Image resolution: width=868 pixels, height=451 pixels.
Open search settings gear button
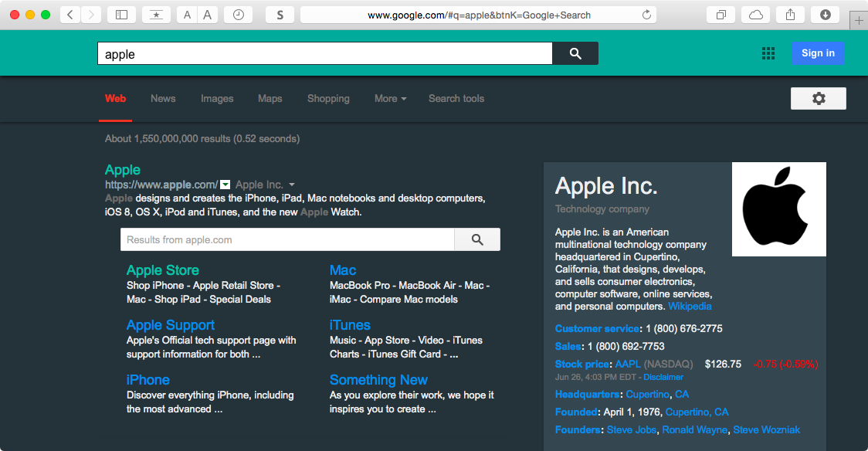pyautogui.click(x=818, y=99)
